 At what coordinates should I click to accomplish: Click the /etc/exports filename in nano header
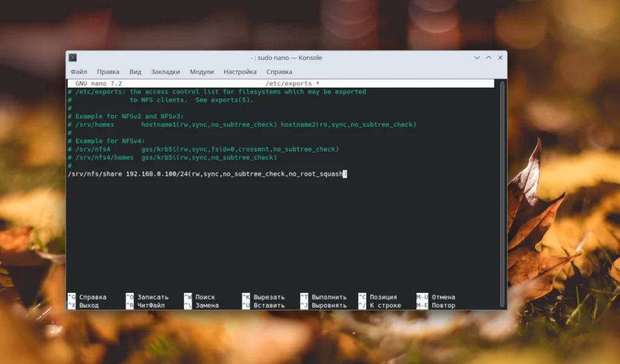point(289,83)
